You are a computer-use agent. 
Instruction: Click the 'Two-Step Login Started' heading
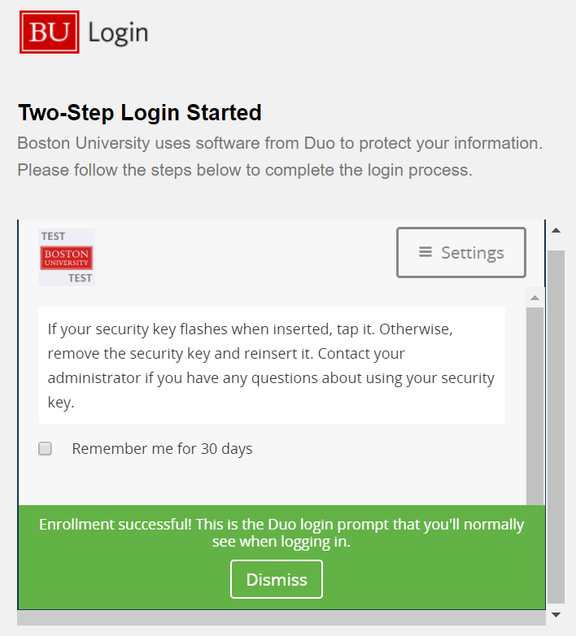point(140,112)
